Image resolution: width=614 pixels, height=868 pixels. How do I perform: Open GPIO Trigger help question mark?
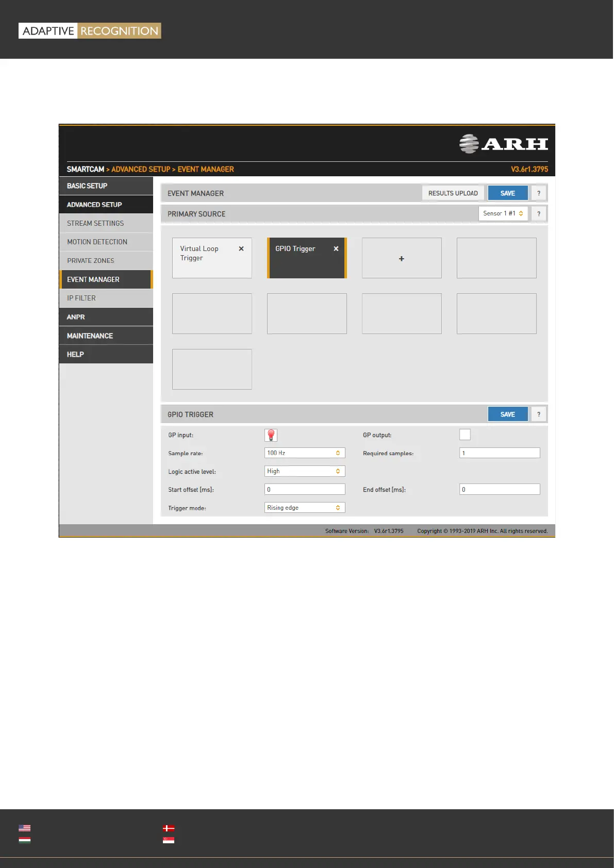[x=539, y=414]
